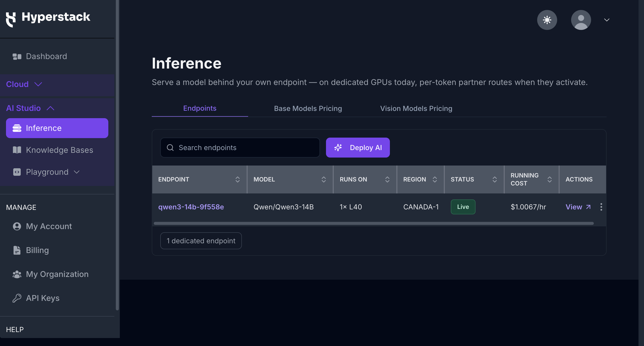The height and width of the screenshot is (346, 644).
Task: Open Knowledge Bases in the sidebar
Action: (53, 150)
